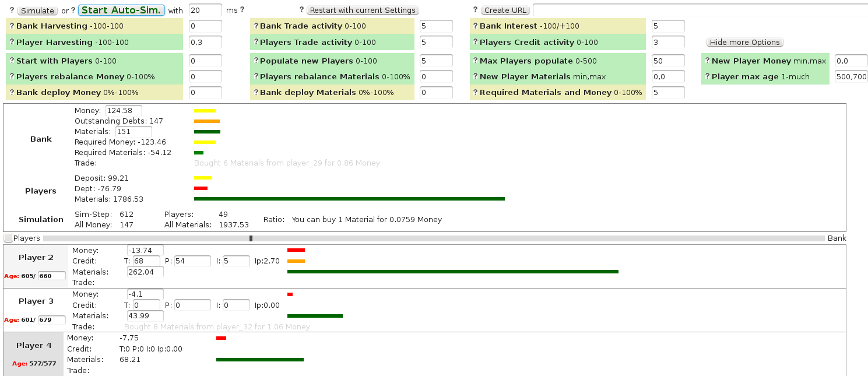Viewport: 868px width, 376px height.
Task: Start the auto-simulation
Action: [121, 10]
